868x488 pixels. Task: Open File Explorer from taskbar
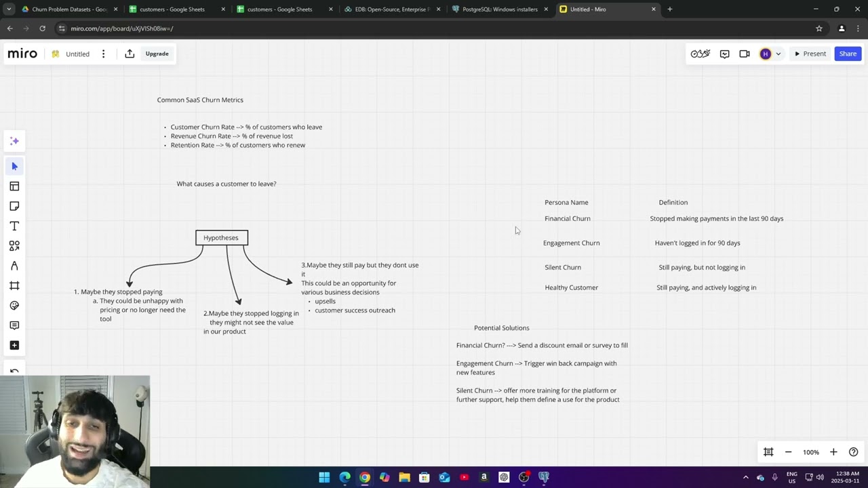(404, 477)
